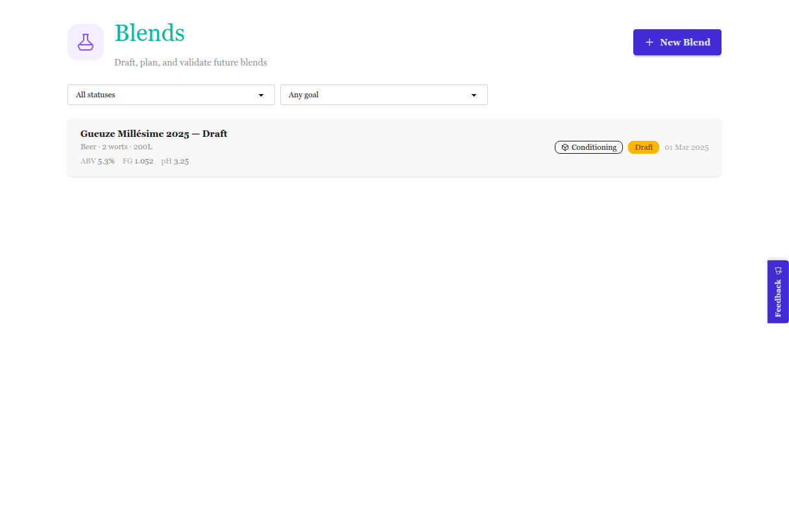
Task: Click the plus icon in New Blend
Action: pos(649,42)
